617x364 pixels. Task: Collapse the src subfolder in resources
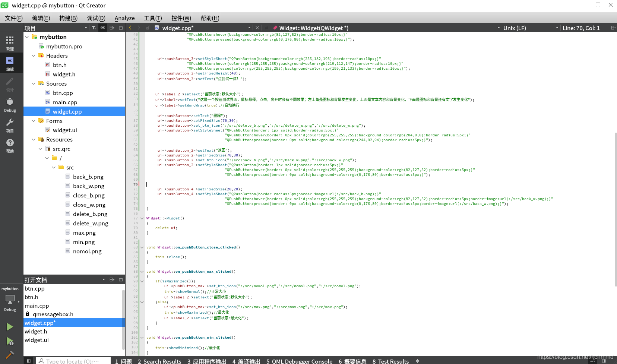pos(54,167)
